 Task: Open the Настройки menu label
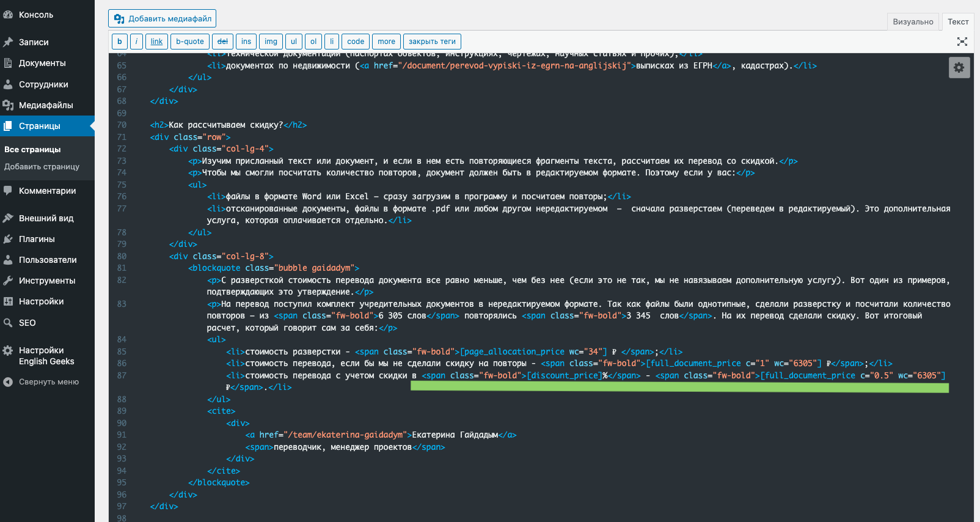pos(41,301)
